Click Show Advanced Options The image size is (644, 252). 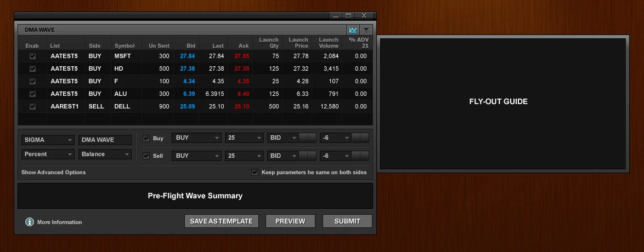pyautogui.click(x=53, y=173)
